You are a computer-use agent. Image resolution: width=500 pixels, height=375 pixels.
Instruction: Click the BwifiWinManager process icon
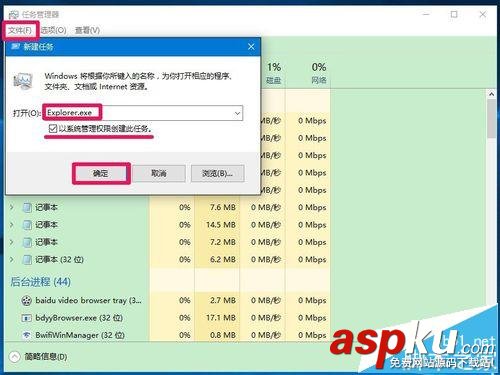point(26,335)
